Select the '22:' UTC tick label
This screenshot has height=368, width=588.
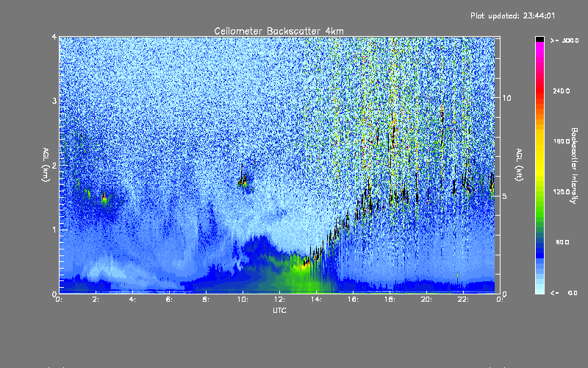click(463, 300)
